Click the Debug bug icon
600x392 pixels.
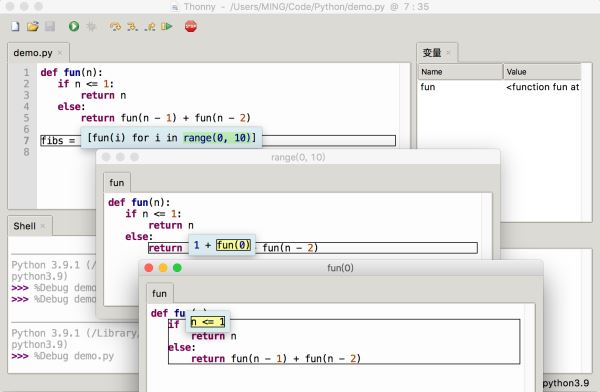(91, 26)
